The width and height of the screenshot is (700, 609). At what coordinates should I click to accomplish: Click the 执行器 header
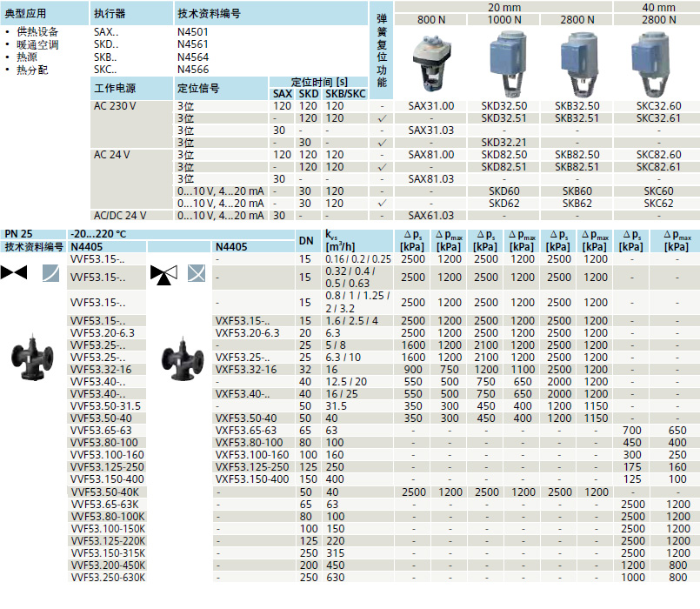[110, 13]
